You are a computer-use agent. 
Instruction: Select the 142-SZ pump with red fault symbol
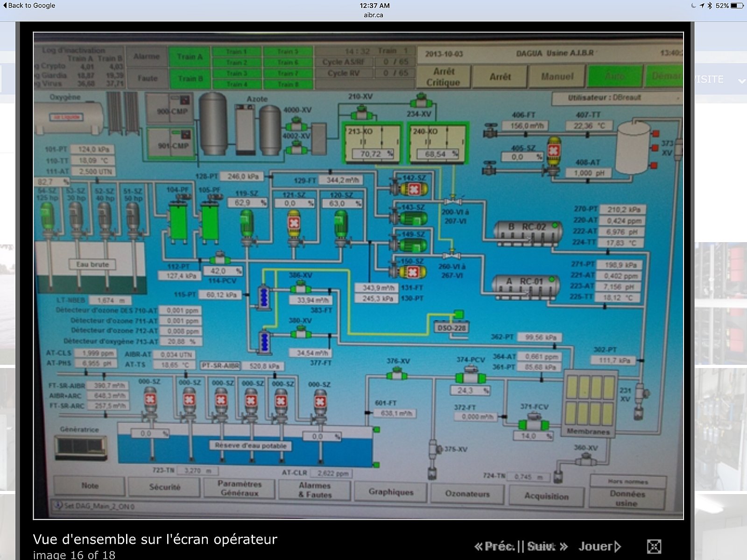tap(409, 189)
